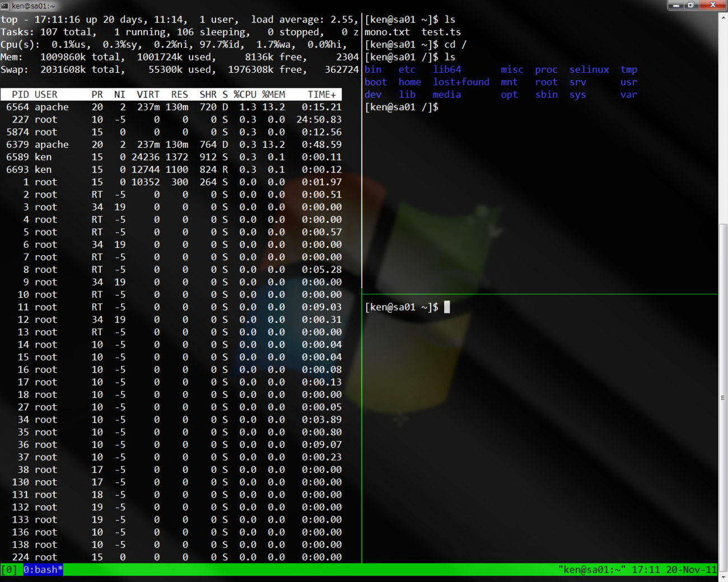The height and width of the screenshot is (582, 728).
Task: Restore down the terminal window
Action: (x=691, y=4)
